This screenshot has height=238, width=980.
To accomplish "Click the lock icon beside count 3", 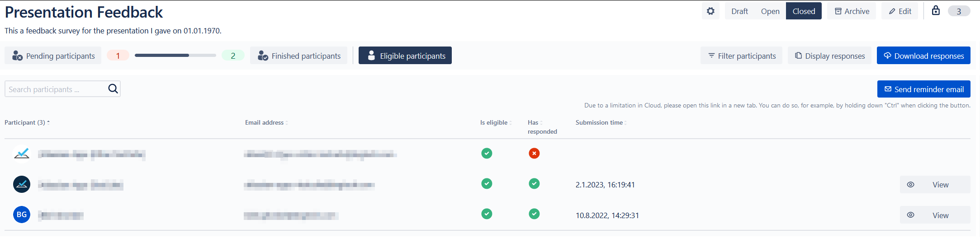I will coord(936,11).
